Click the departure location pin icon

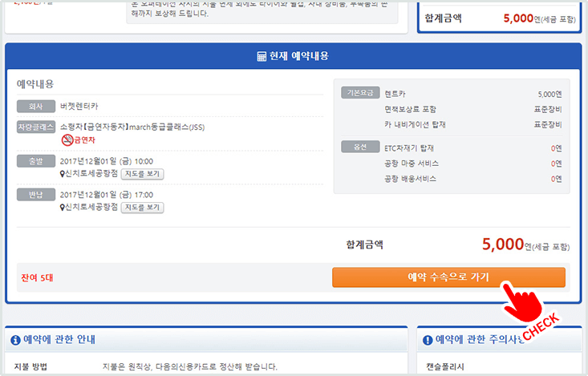(x=63, y=173)
